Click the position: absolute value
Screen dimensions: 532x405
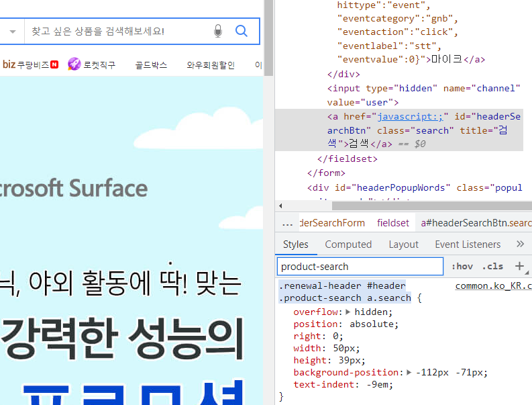coord(372,324)
